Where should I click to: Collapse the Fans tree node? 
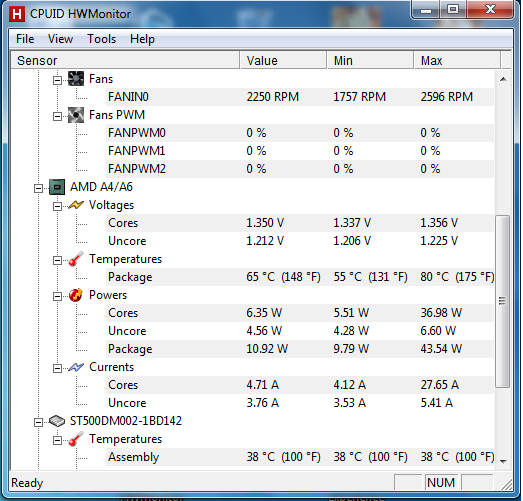(57, 80)
